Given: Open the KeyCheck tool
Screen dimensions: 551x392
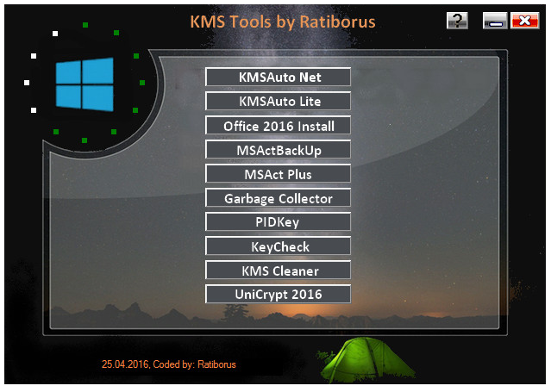Looking at the screenshot, I should coord(278,246).
